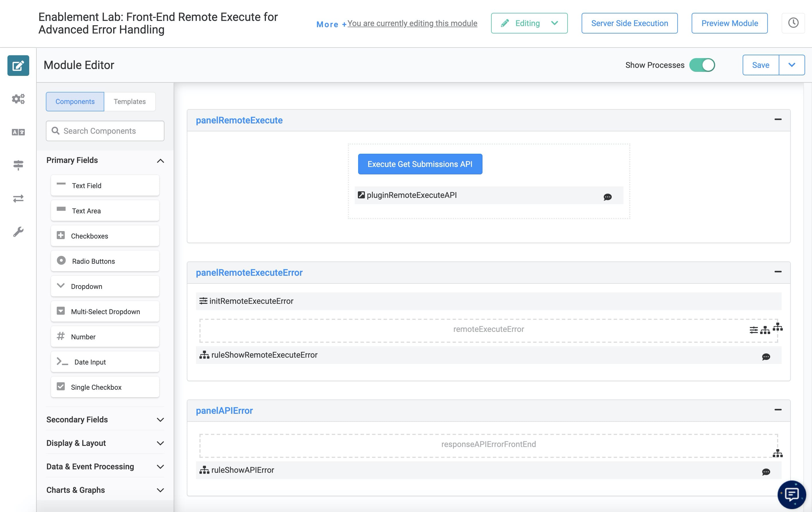Open the panelRemoteExecute title link
This screenshot has width=812, height=512.
tap(239, 120)
